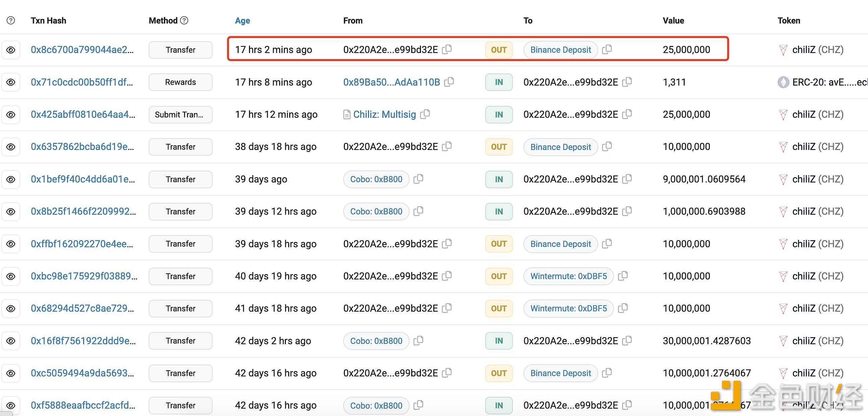Click the To address in the 39 days 12 hrs ago row
Image resolution: width=868 pixels, height=416 pixels.
point(570,212)
